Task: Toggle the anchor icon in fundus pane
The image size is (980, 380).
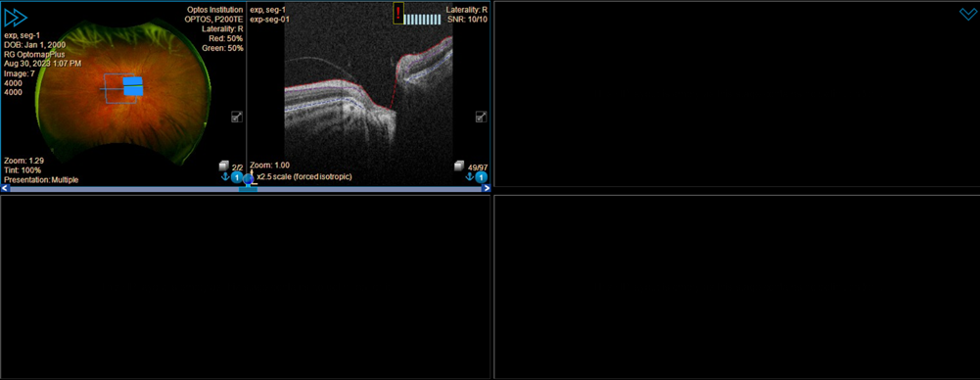Action: tap(225, 177)
